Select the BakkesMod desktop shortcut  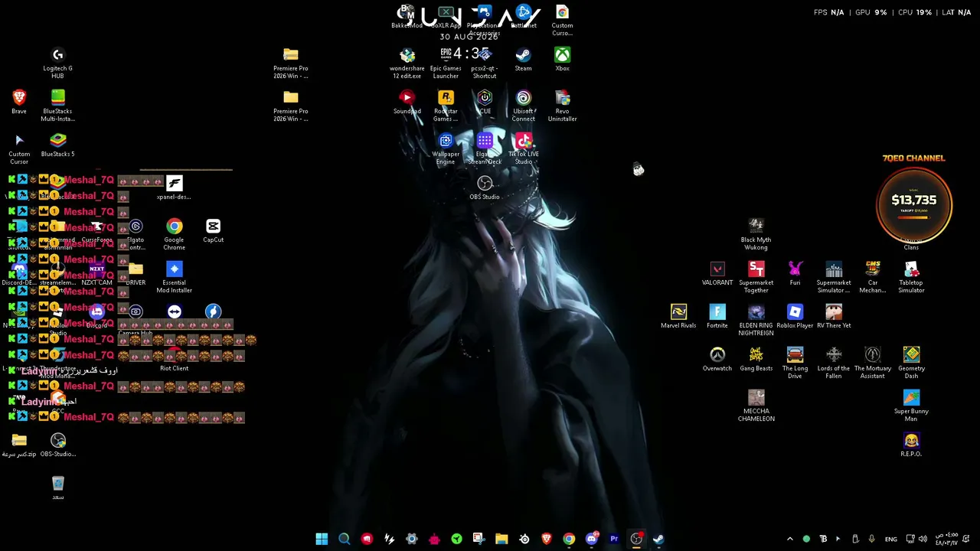click(407, 17)
